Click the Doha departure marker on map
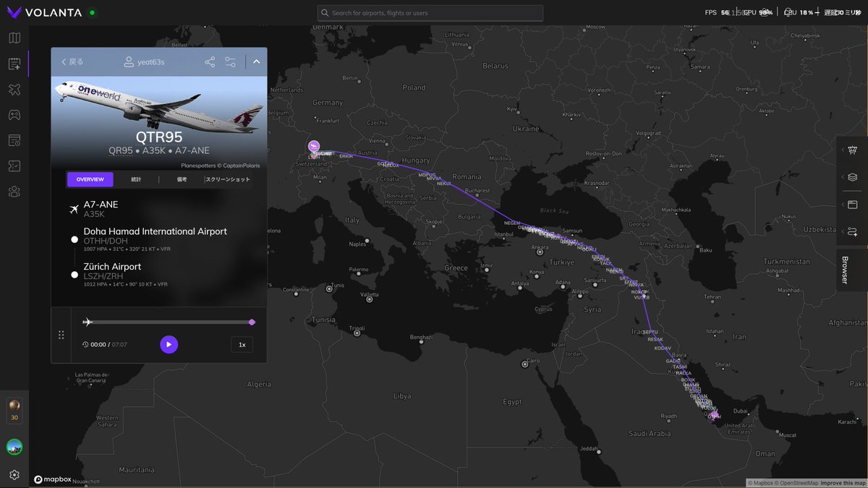 pyautogui.click(x=716, y=415)
